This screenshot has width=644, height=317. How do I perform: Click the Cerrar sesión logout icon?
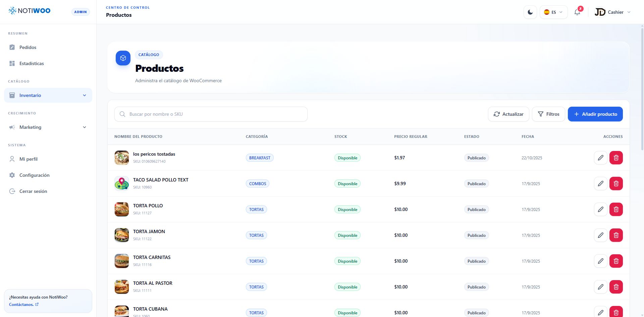click(x=12, y=191)
